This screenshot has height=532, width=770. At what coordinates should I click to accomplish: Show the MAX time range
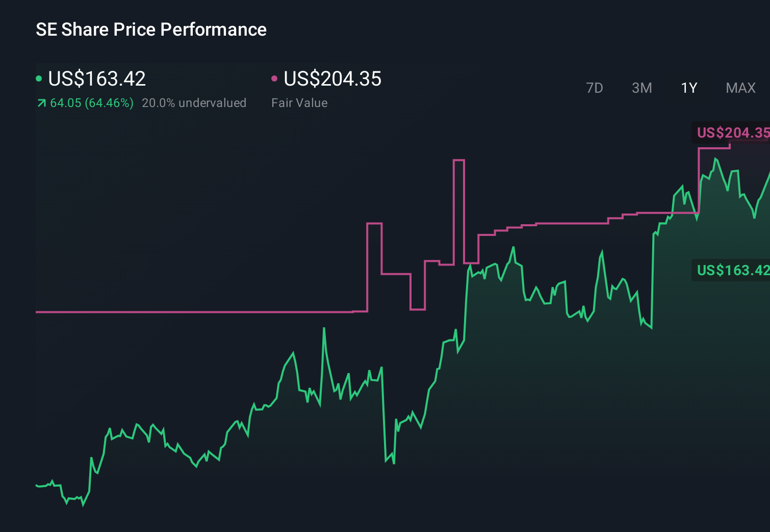pyautogui.click(x=740, y=88)
